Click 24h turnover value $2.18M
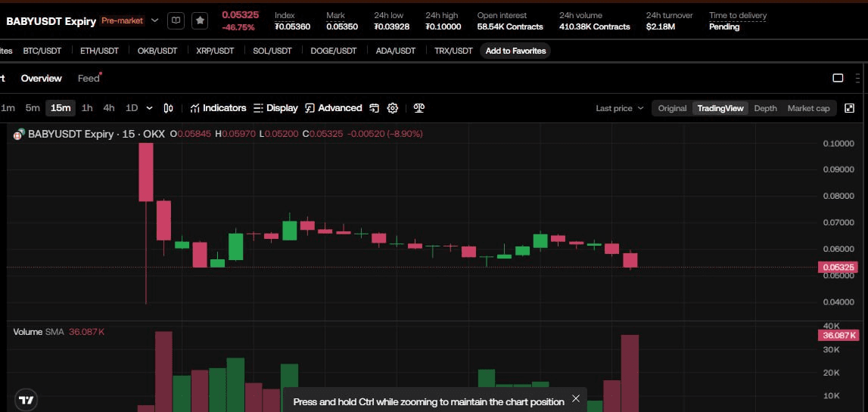Viewport: 868px width, 412px height. (x=661, y=26)
